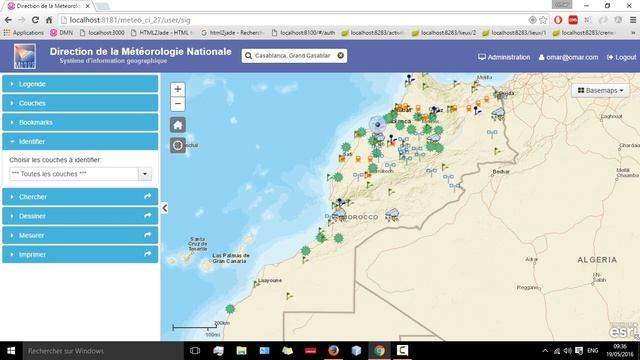Clear the Casablanca search text

tap(340, 56)
